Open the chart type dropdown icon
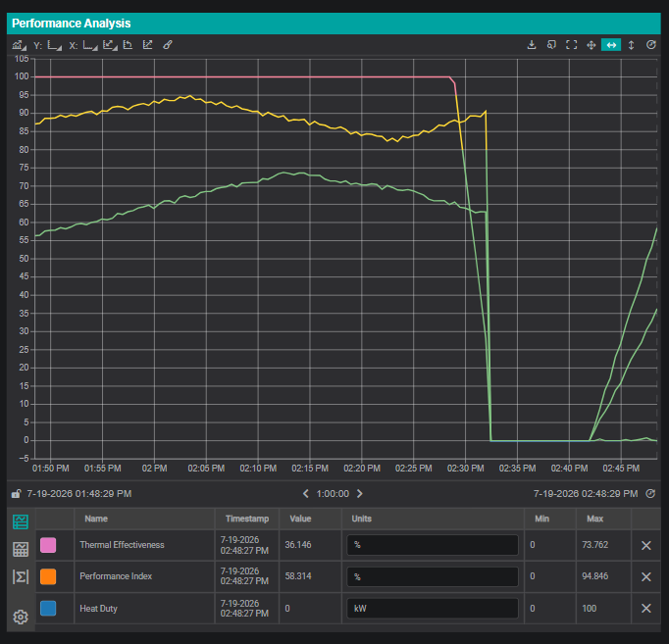The height and width of the screenshot is (644, 669). coord(19,45)
